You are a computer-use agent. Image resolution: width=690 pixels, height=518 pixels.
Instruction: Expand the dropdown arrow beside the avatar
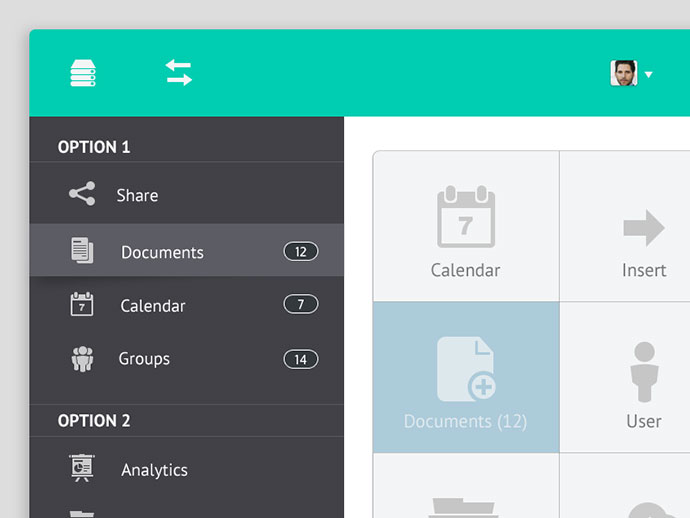648,74
